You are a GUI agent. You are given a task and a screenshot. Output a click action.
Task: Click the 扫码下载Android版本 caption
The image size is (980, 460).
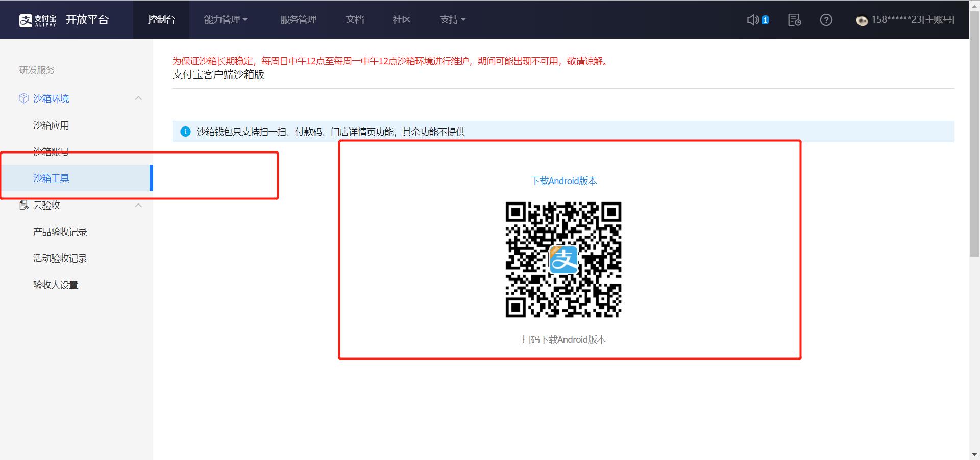point(563,340)
